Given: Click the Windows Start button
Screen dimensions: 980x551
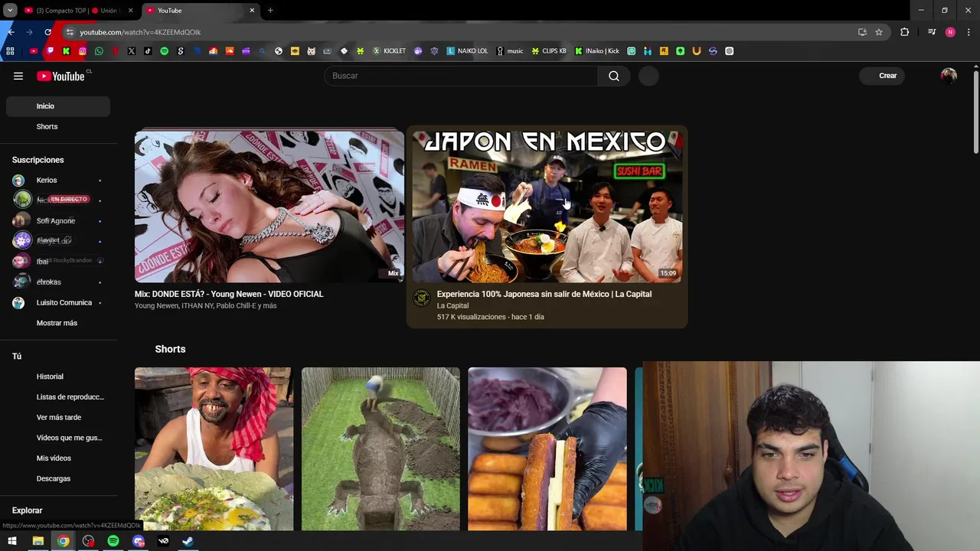Looking at the screenshot, I should [x=12, y=542].
